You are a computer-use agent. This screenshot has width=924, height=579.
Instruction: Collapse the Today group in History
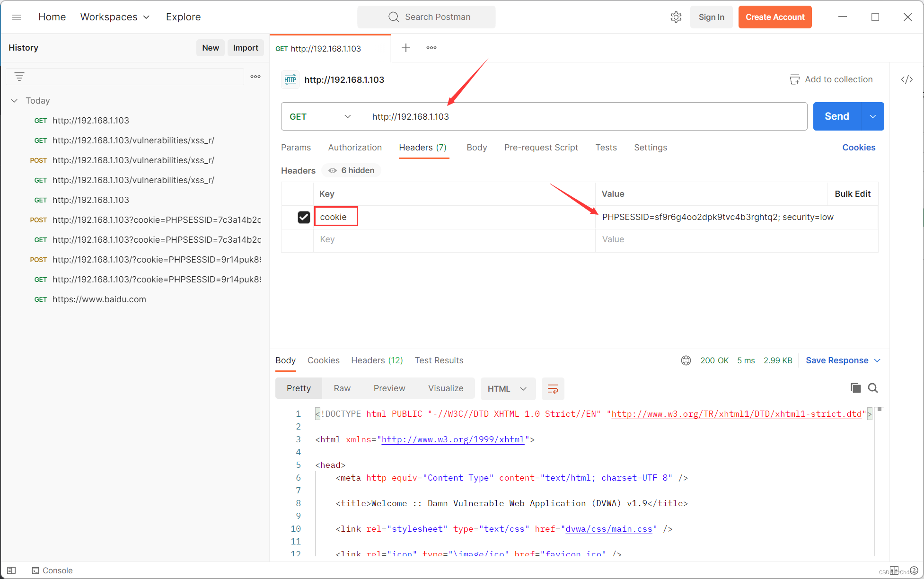coord(14,100)
